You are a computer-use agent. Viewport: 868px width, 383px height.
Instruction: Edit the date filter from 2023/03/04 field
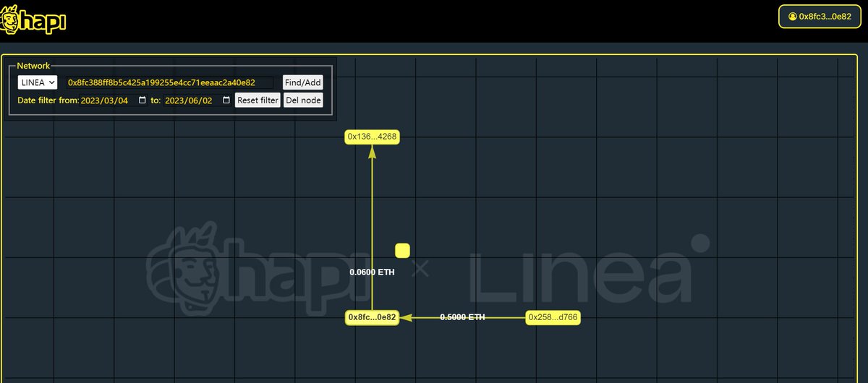[x=113, y=100]
